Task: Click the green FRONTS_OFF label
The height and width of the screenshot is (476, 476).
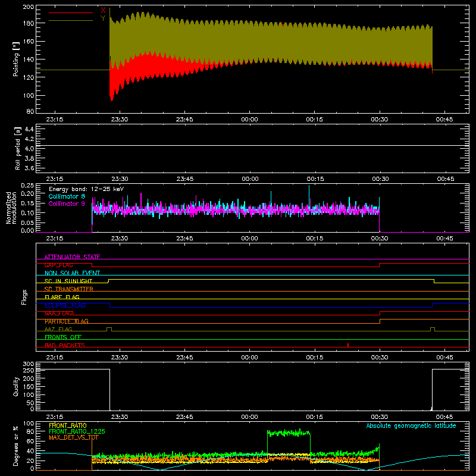Action: [63, 337]
